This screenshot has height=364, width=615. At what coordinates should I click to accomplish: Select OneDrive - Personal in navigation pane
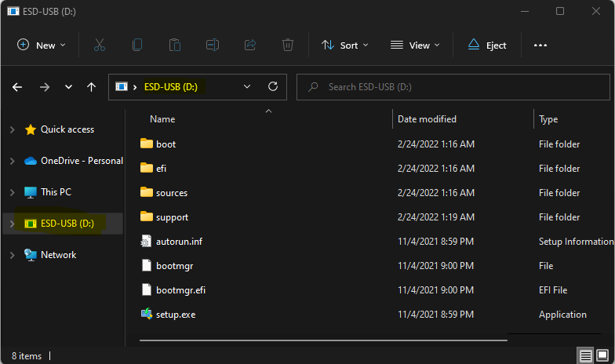(x=74, y=161)
